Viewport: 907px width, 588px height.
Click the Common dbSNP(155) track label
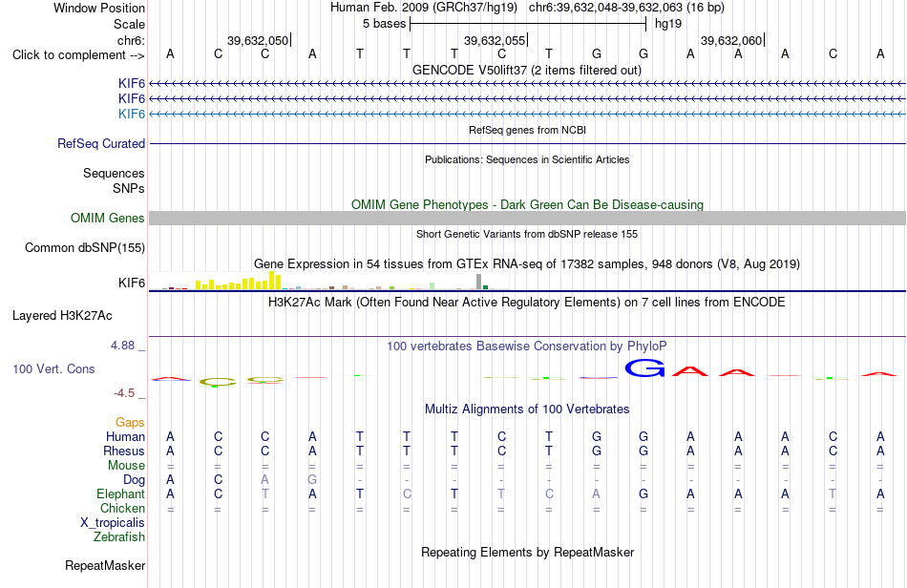coord(85,247)
